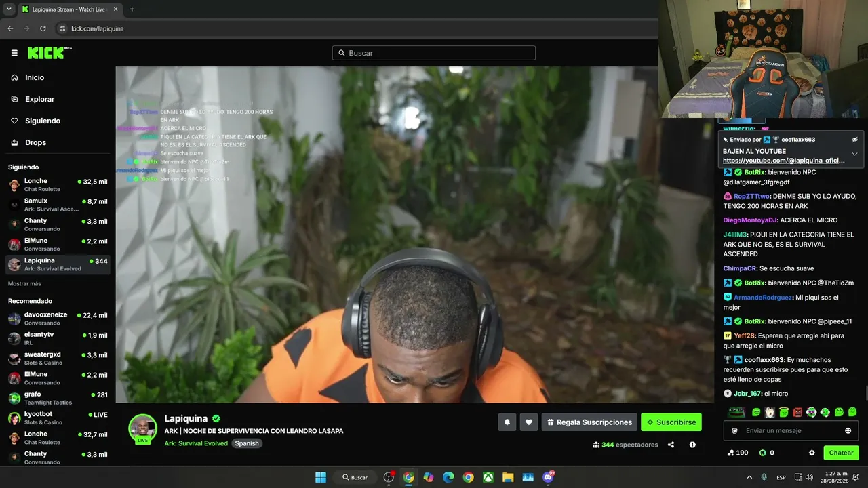Open the browser tab search dropdown

[9, 9]
